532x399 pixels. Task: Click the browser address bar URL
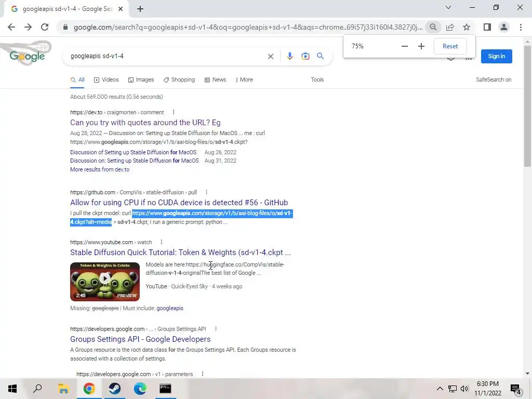(248, 27)
